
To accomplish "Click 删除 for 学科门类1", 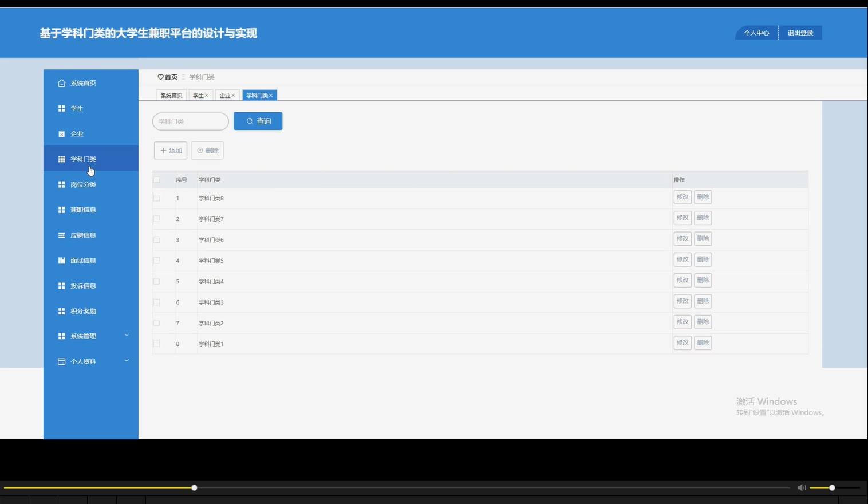I will point(703,342).
